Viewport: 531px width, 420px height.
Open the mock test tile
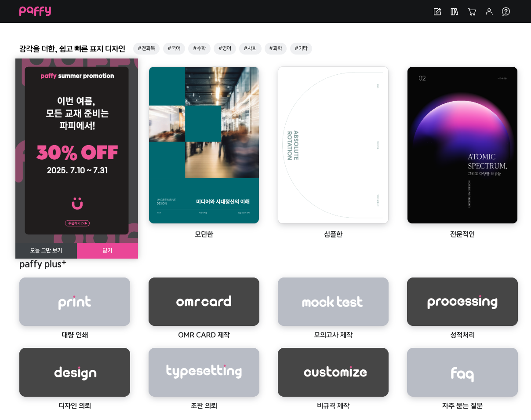tap(333, 302)
